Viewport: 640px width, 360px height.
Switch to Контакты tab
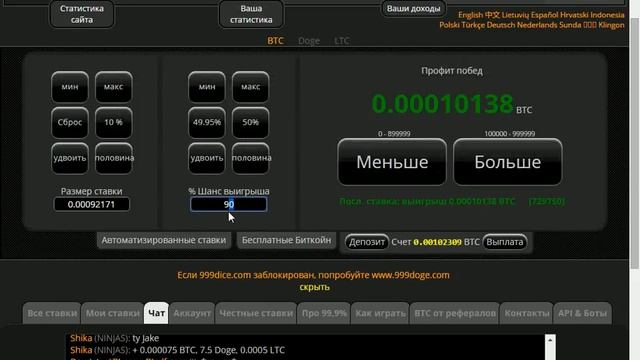527,313
